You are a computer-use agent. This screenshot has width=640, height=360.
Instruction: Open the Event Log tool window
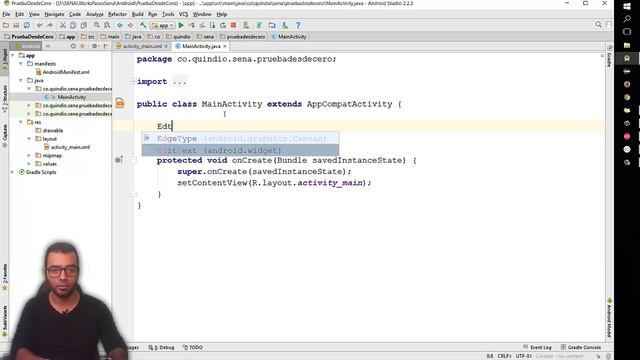click(538, 347)
